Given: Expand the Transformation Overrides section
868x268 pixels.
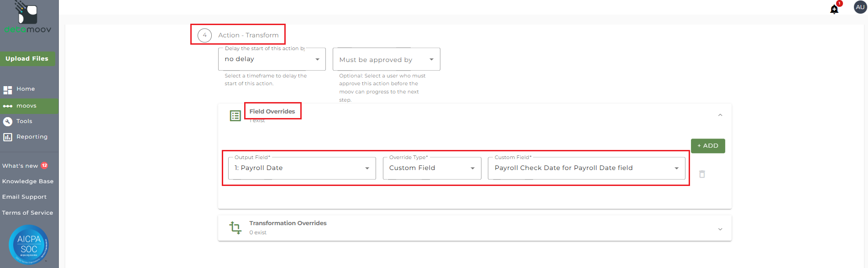Looking at the screenshot, I should pyautogui.click(x=720, y=229).
